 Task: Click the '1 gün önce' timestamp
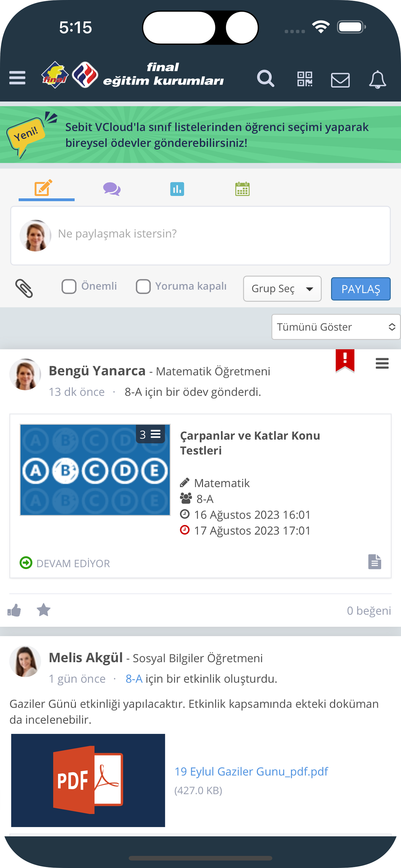[x=77, y=679]
